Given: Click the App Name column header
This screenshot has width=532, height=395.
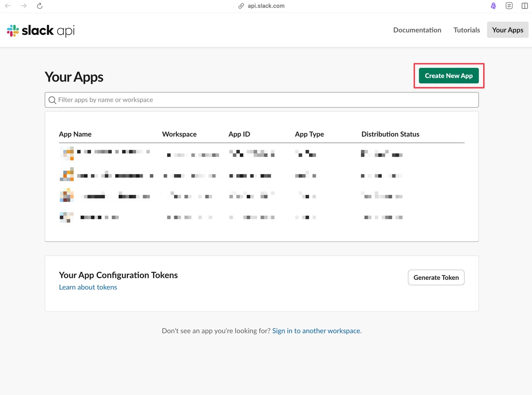Looking at the screenshot, I should point(75,134).
